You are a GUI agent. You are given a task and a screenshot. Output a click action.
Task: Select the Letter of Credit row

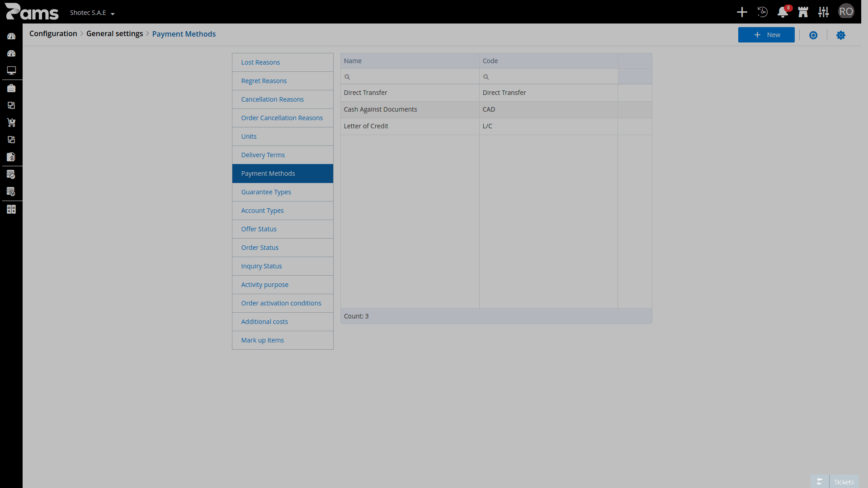tap(496, 126)
